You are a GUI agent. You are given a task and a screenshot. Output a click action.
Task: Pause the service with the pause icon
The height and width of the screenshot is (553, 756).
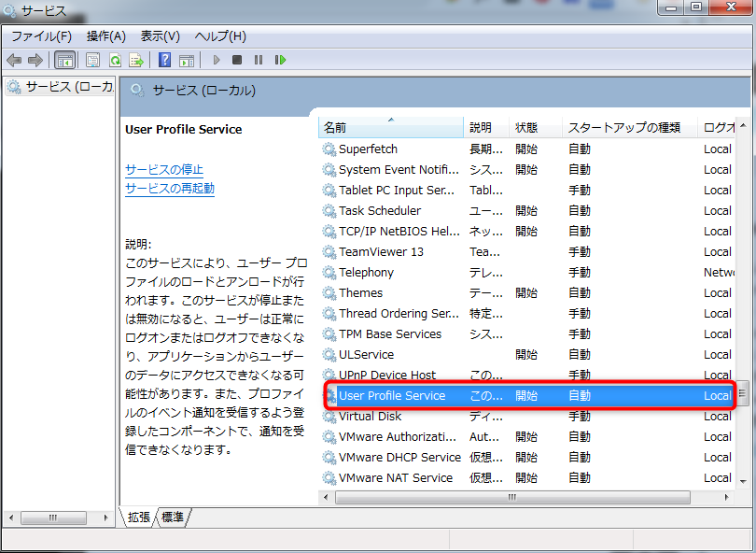[259, 60]
